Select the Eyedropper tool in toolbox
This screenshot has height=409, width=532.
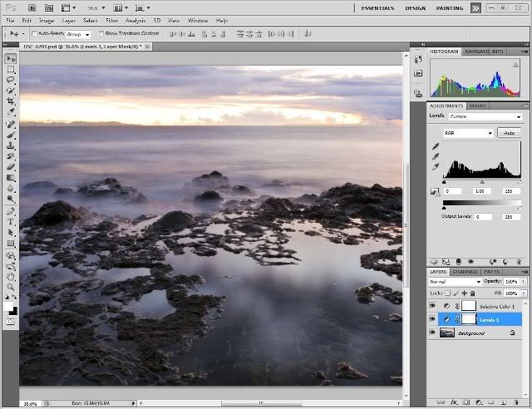coord(11,112)
